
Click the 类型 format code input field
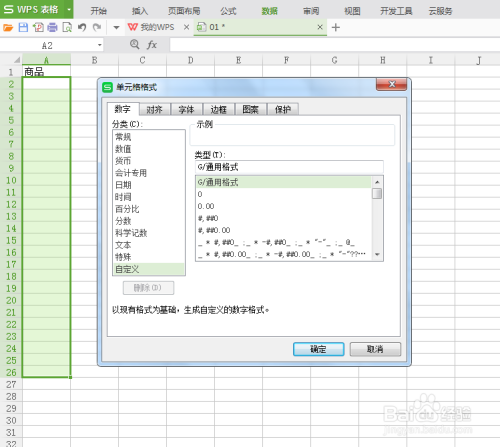(x=289, y=167)
